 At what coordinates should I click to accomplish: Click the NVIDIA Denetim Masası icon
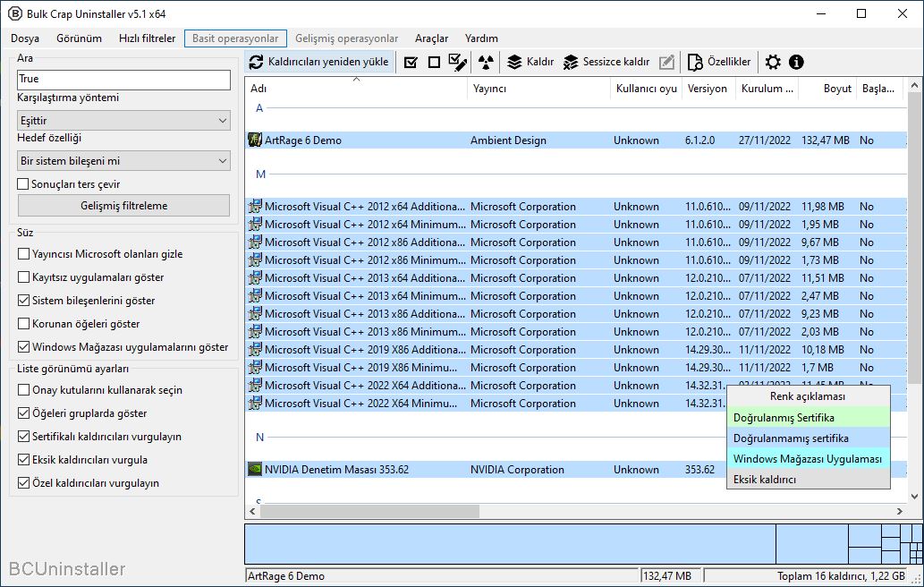click(255, 470)
